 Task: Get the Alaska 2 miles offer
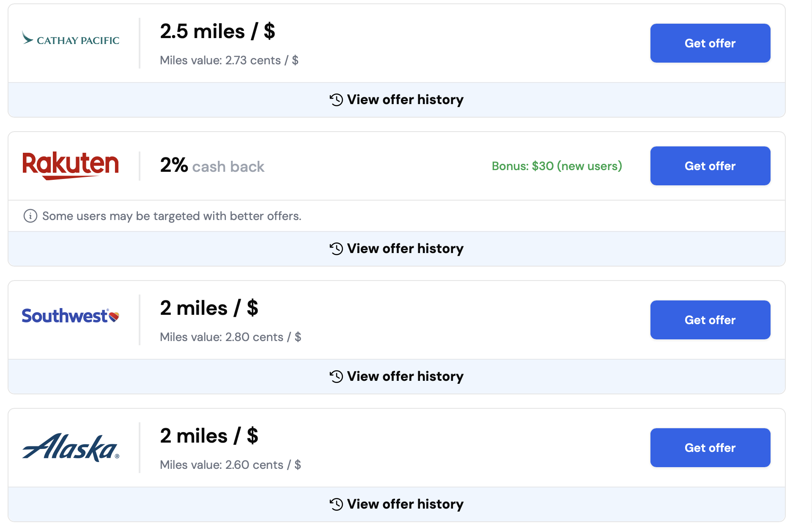tap(710, 448)
